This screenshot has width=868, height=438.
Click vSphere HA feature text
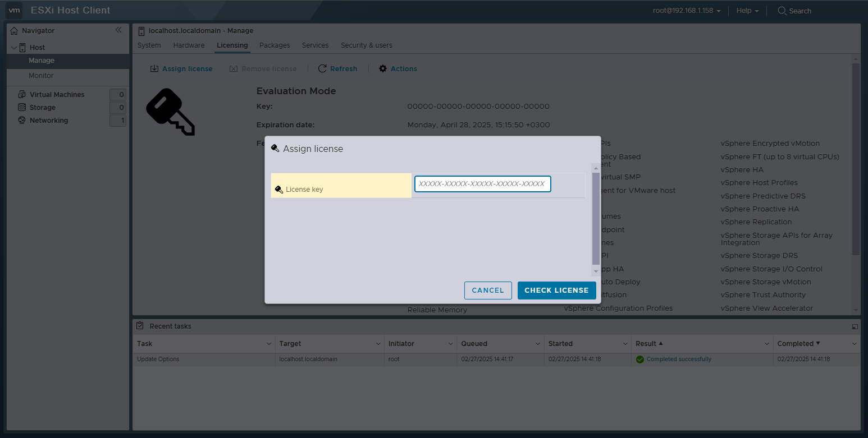[x=742, y=170]
